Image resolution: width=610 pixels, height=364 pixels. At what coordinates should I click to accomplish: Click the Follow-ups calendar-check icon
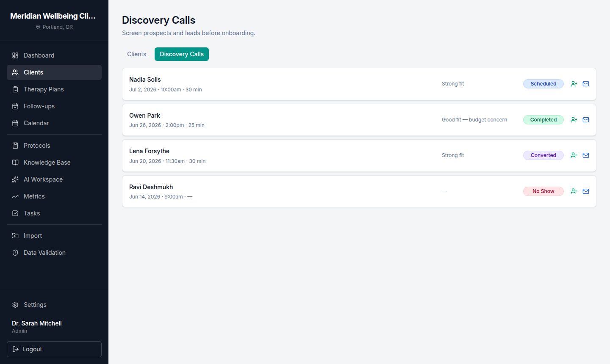[x=15, y=106]
